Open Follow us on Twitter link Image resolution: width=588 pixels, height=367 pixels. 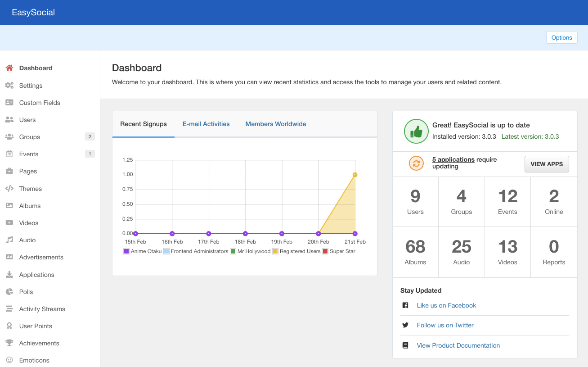[445, 325]
